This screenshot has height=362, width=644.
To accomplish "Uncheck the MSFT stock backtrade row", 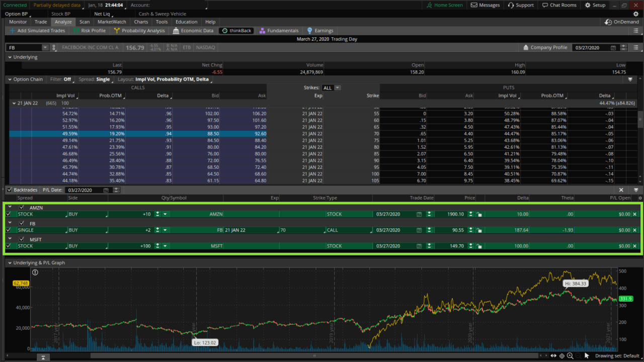I will coord(9,245).
